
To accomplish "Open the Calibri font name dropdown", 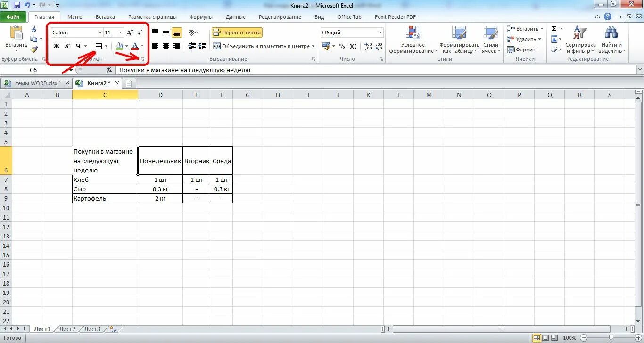I will point(100,33).
